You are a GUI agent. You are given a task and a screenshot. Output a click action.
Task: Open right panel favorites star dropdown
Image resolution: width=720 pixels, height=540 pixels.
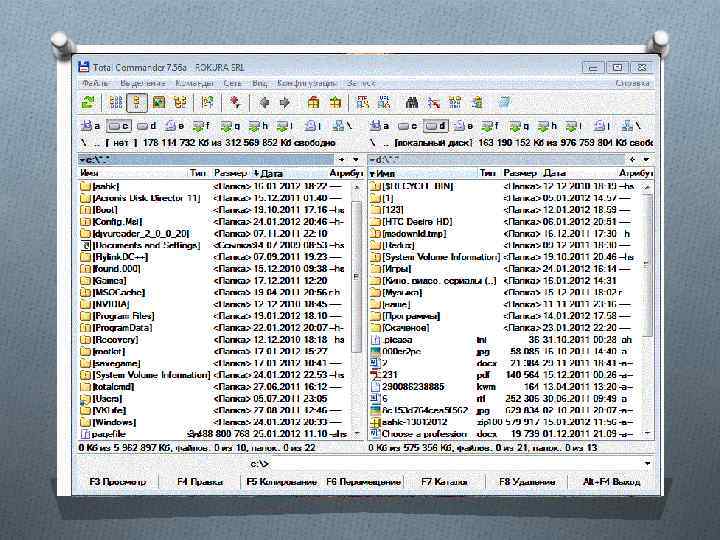pyautogui.click(x=632, y=159)
